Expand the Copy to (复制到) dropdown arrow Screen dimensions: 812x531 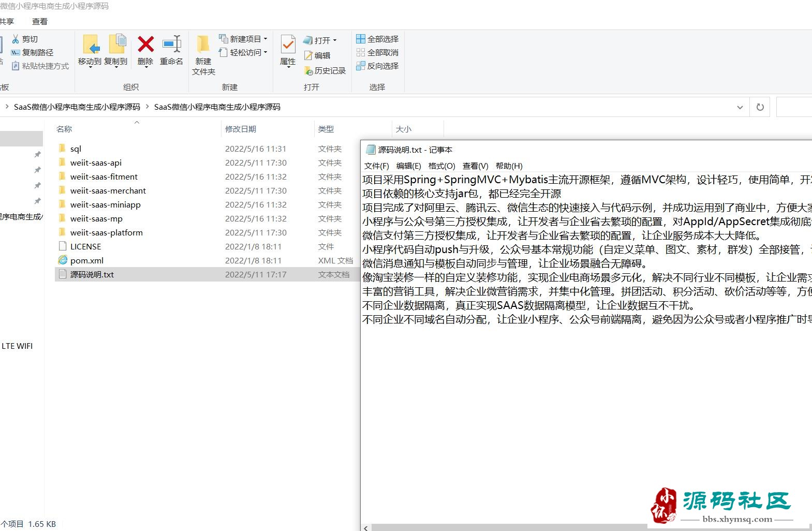click(116, 67)
